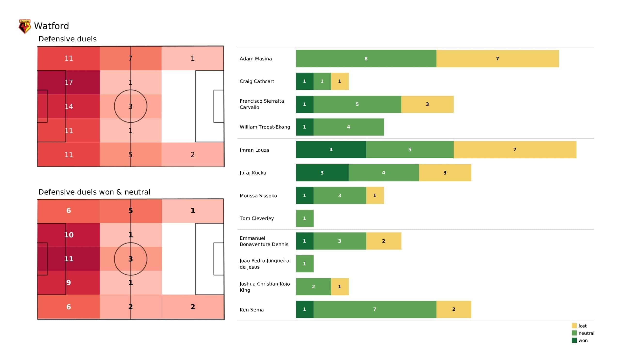Select the heatmap zone labeled 14
The height and width of the screenshot is (364, 620).
(x=69, y=106)
